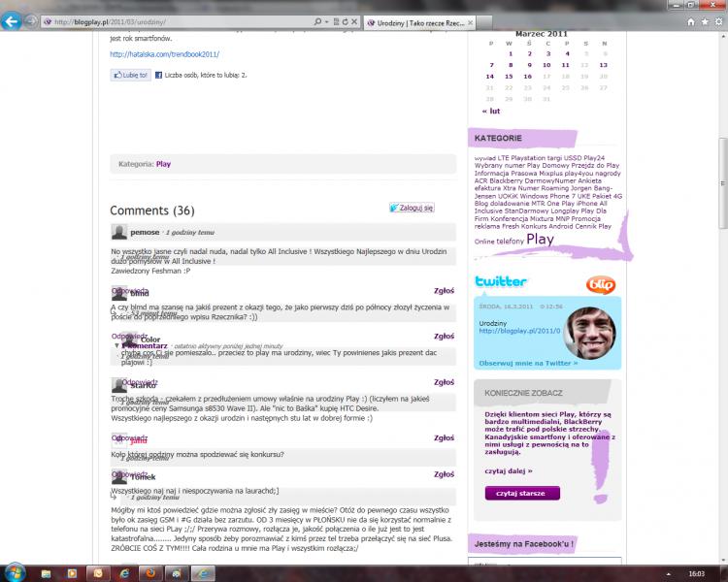Image resolution: width=728 pixels, height=582 pixels.
Task: Click Obserwuj mnie na Twitter link
Action: (x=528, y=364)
